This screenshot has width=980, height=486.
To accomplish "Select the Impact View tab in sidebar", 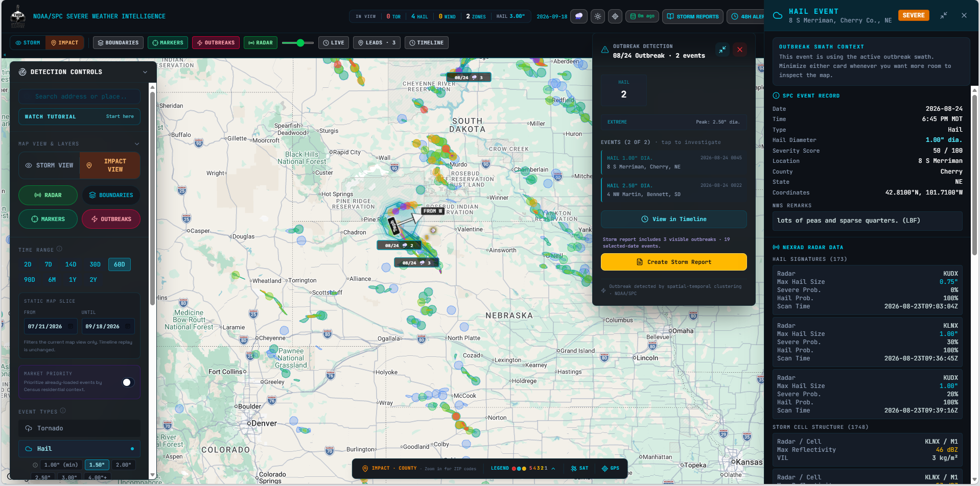I will pos(110,165).
